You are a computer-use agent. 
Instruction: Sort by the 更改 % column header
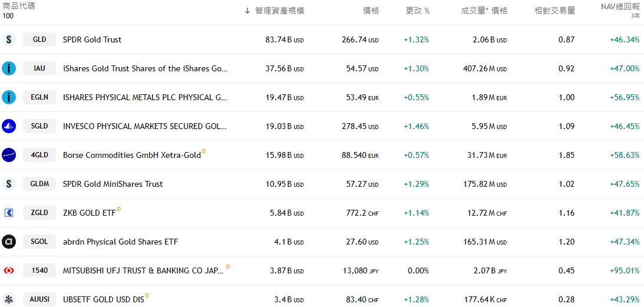pos(418,11)
